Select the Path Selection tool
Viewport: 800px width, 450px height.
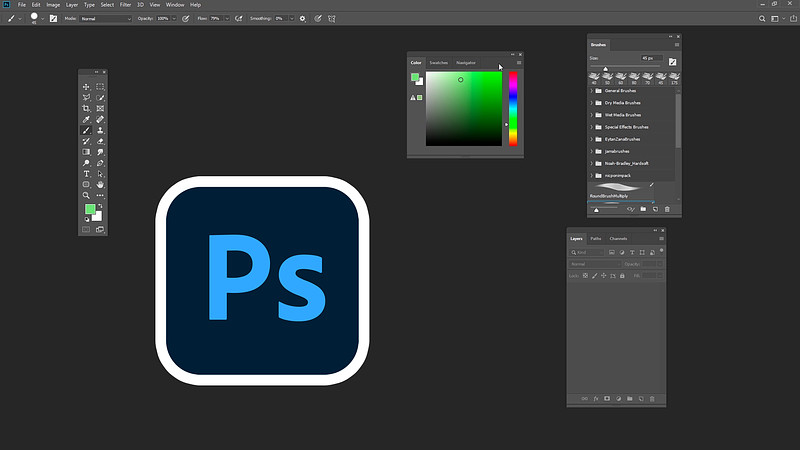pyautogui.click(x=100, y=174)
